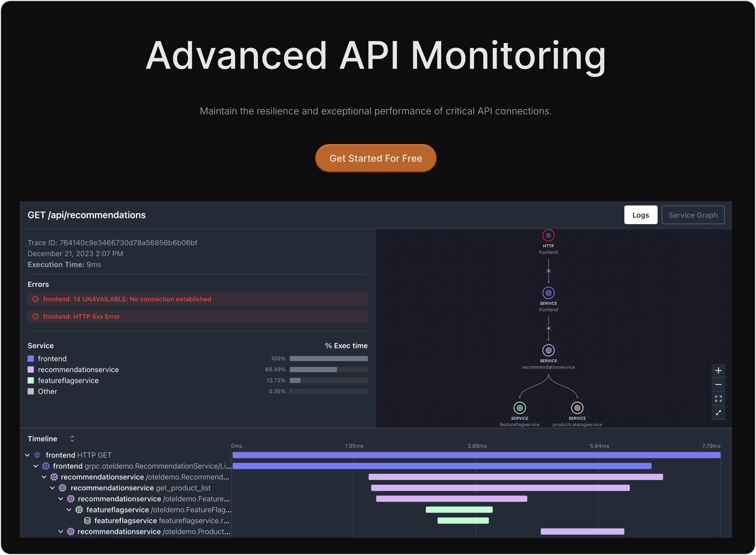The height and width of the screenshot is (555, 756).
Task: Zoom out the service graph with minus
Action: 718,385
